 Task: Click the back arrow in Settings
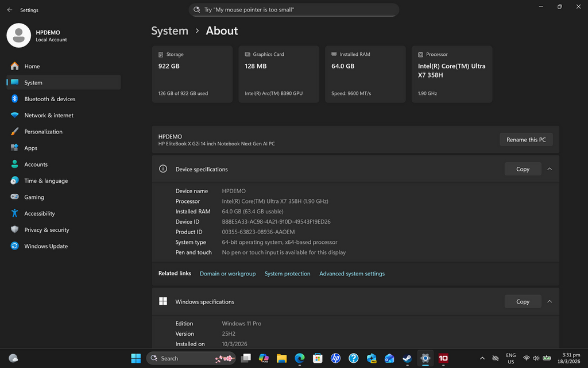[9, 10]
